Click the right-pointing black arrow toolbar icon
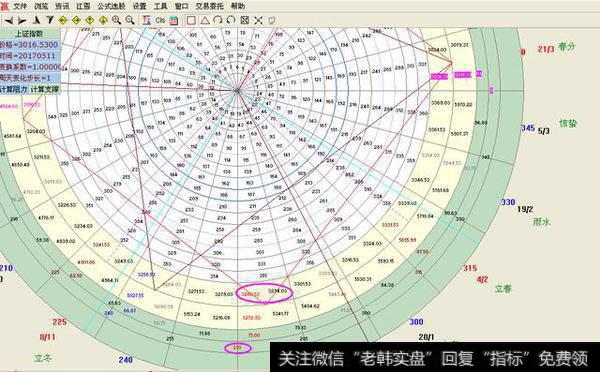Image resolution: width=600 pixels, height=372 pixels. pos(22,20)
